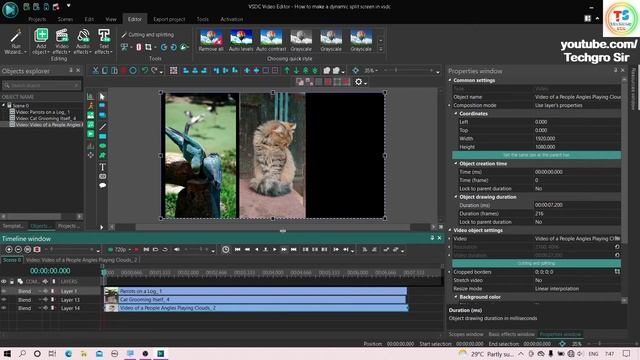Image resolution: width=640 pixels, height=360 pixels.
Task: Expand the quick styles gallery arrow
Action: [x=381, y=49]
